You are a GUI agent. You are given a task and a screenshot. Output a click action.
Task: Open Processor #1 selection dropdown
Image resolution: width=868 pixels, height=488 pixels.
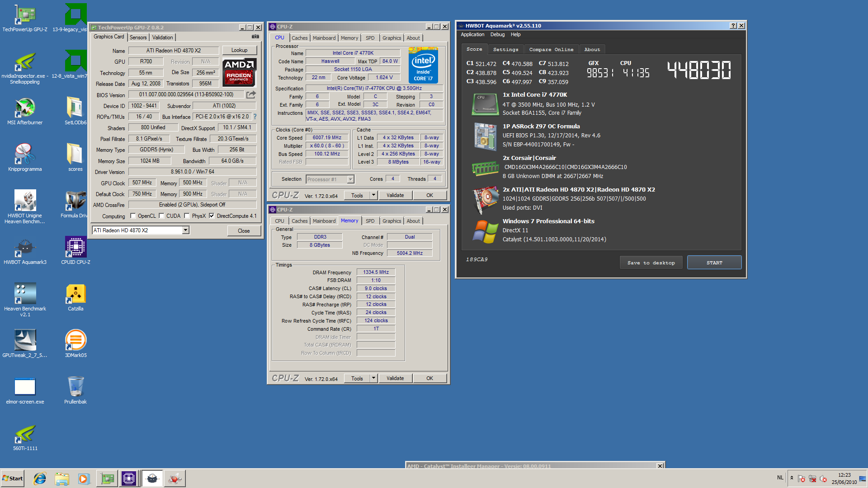(350, 179)
